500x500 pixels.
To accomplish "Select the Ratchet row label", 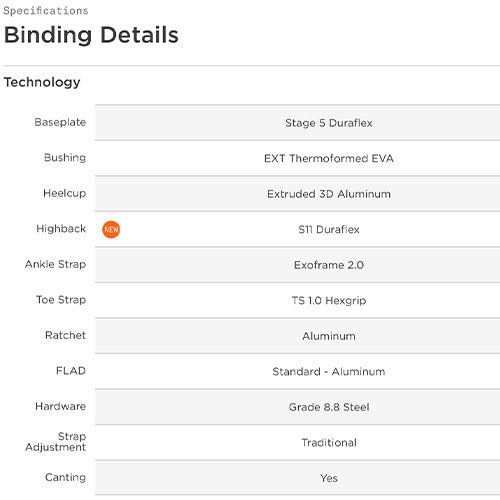I will [65, 335].
